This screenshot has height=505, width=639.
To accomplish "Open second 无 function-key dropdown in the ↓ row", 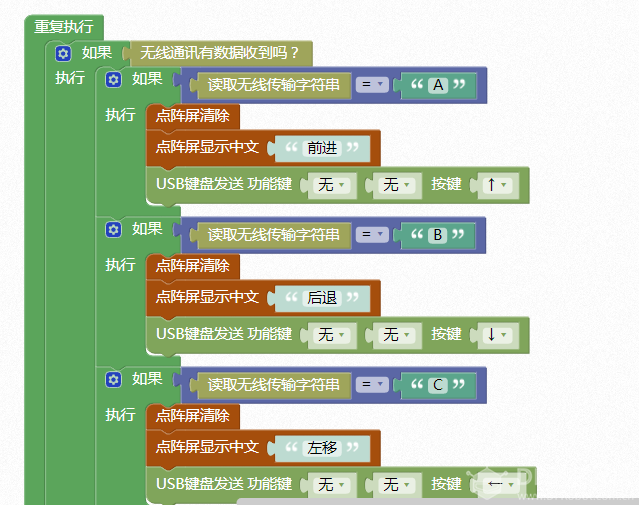I will pos(397,335).
